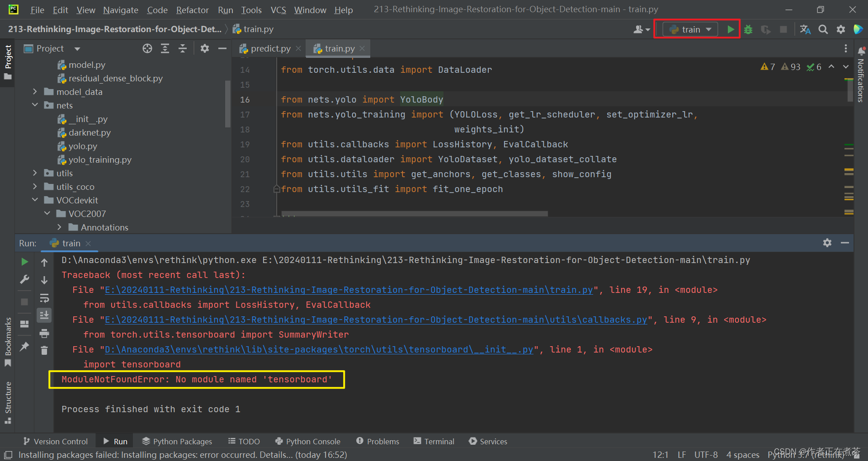This screenshot has height=461, width=868.
Task: Toggle soft-wrap in the Run console
Action: 44,297
